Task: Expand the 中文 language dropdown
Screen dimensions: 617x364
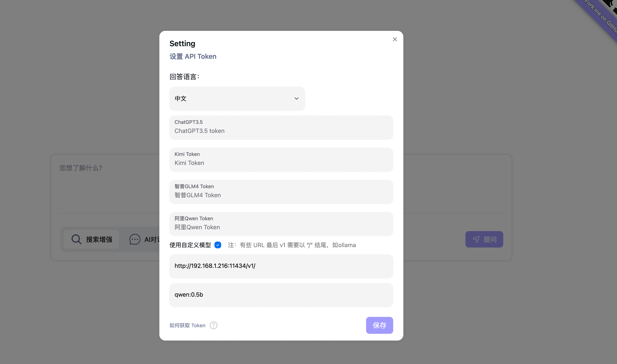Action: (x=237, y=98)
